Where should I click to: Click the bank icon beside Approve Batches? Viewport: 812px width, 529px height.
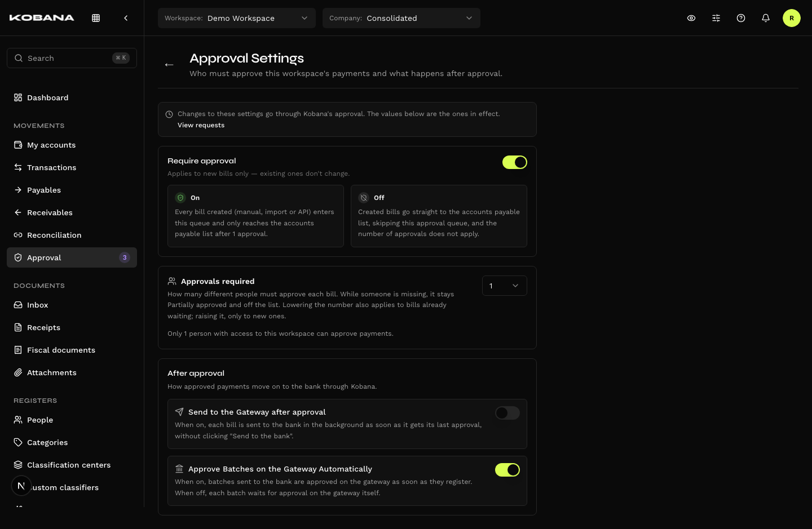pos(179,469)
